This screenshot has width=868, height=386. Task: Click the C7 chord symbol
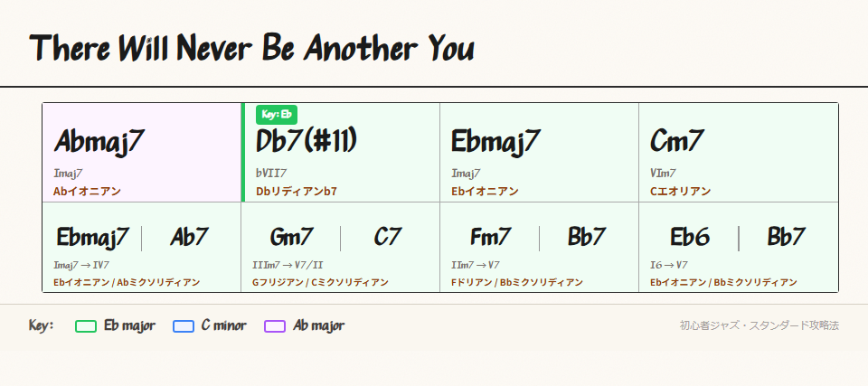click(x=388, y=238)
